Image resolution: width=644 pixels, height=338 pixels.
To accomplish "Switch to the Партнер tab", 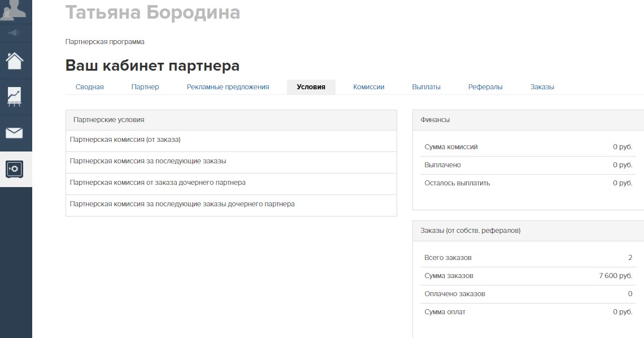I will tap(145, 87).
